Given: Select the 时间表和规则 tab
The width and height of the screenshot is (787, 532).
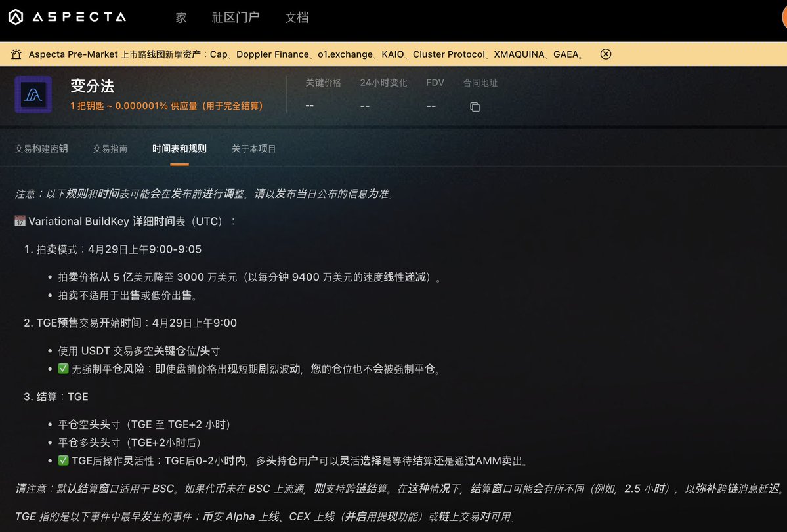Looking at the screenshot, I should (x=179, y=148).
